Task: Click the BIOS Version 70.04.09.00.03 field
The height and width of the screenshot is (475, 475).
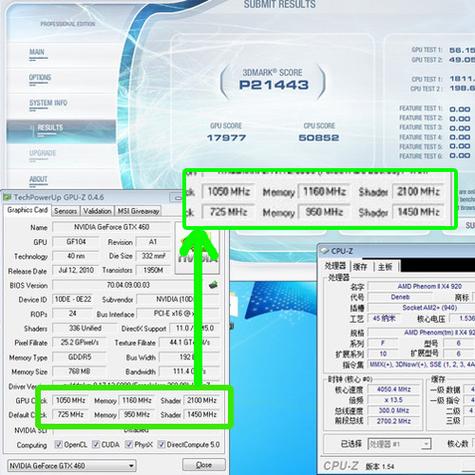Action: tap(128, 285)
